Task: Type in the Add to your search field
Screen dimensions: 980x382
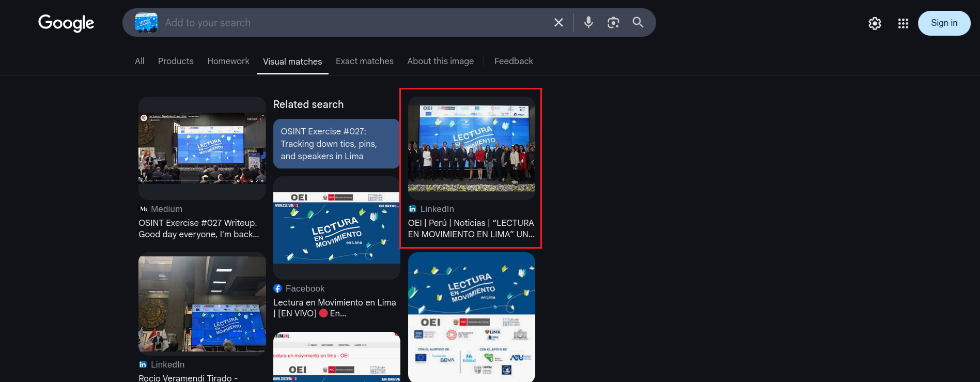Action: (x=351, y=23)
